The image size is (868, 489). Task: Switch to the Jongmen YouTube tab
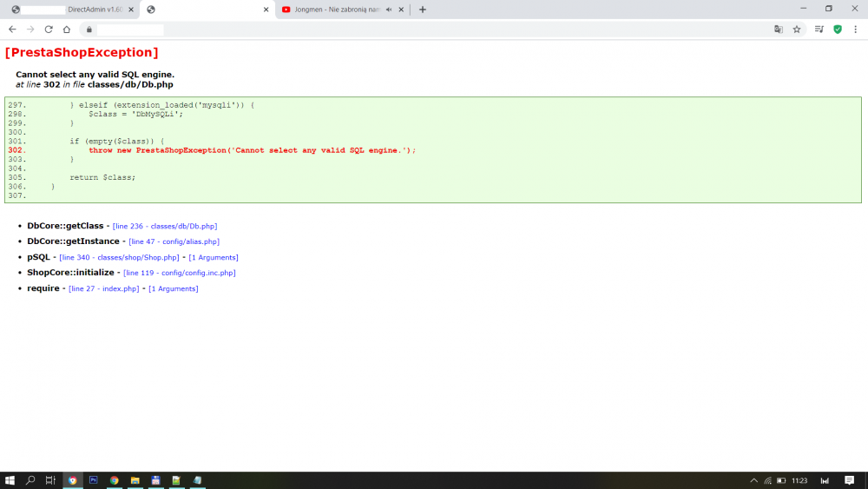tap(338, 10)
